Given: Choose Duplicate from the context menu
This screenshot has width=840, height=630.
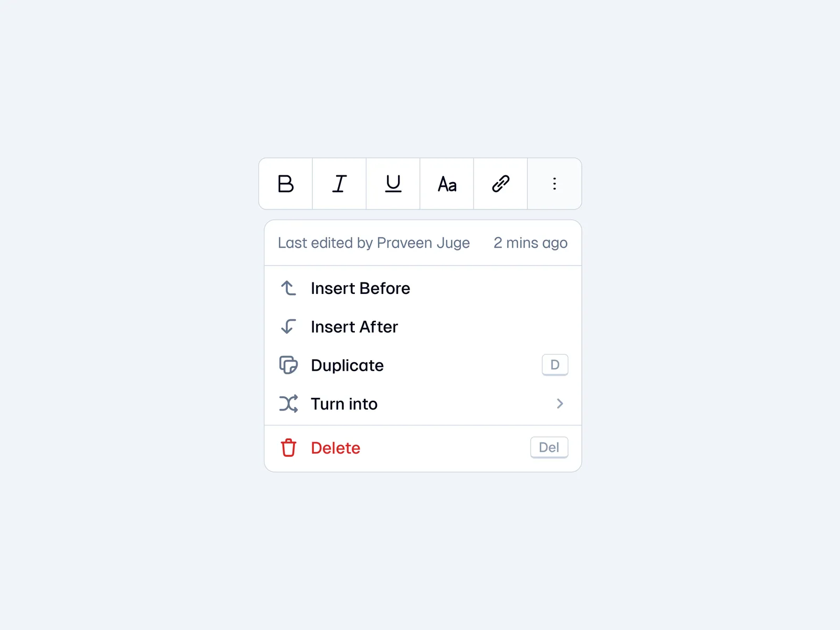Looking at the screenshot, I should [x=347, y=365].
